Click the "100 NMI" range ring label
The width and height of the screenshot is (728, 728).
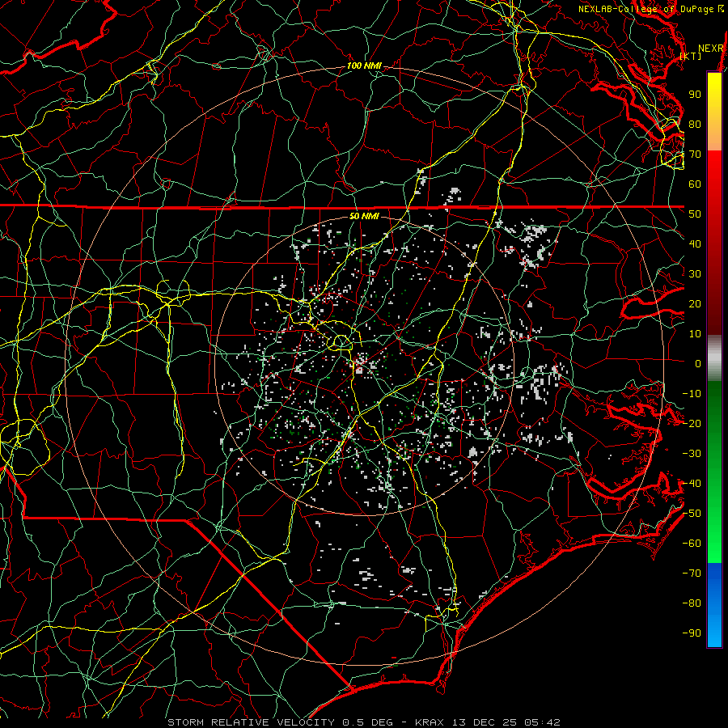click(x=364, y=66)
